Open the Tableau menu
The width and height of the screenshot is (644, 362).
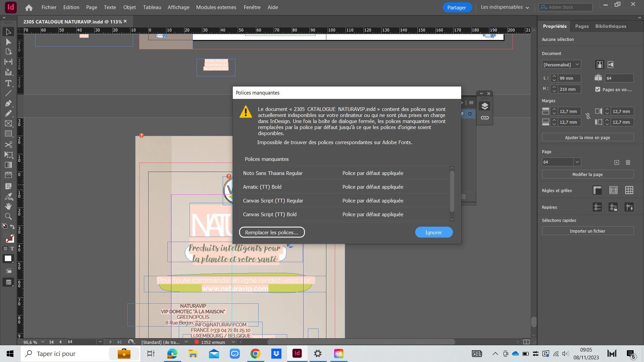click(152, 7)
